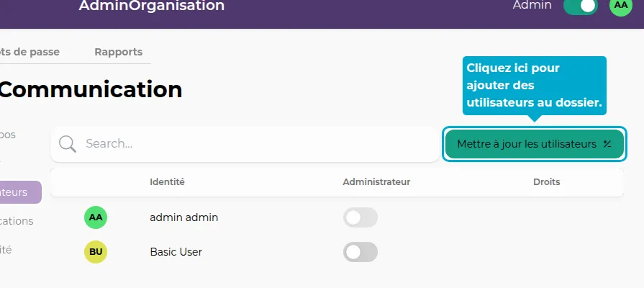Click the green AA avatar for admin admin

click(96, 217)
